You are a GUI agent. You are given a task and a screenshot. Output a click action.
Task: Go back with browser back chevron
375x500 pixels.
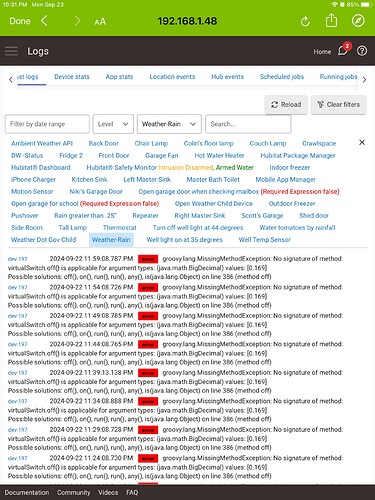pos(44,21)
